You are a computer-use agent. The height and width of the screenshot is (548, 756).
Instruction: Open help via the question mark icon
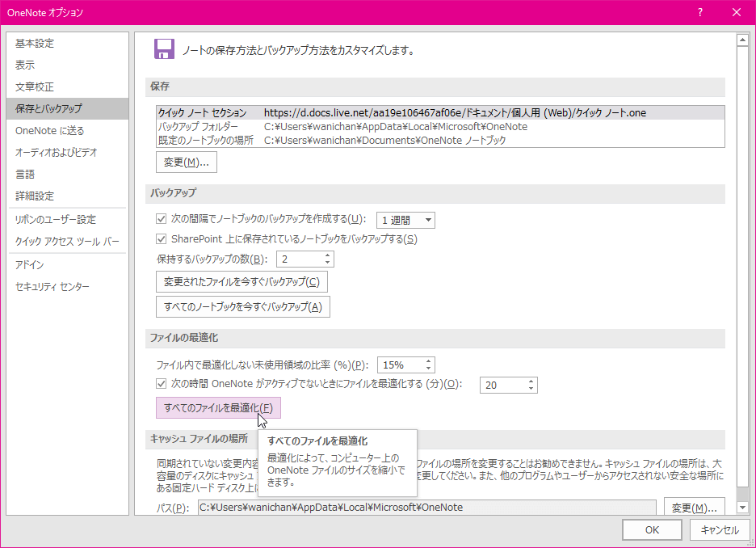(x=699, y=12)
